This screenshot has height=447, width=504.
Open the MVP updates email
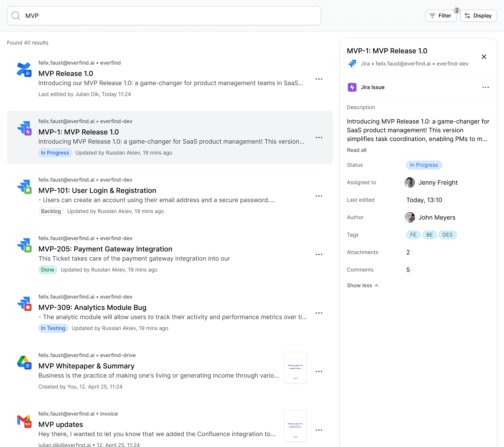[61, 424]
